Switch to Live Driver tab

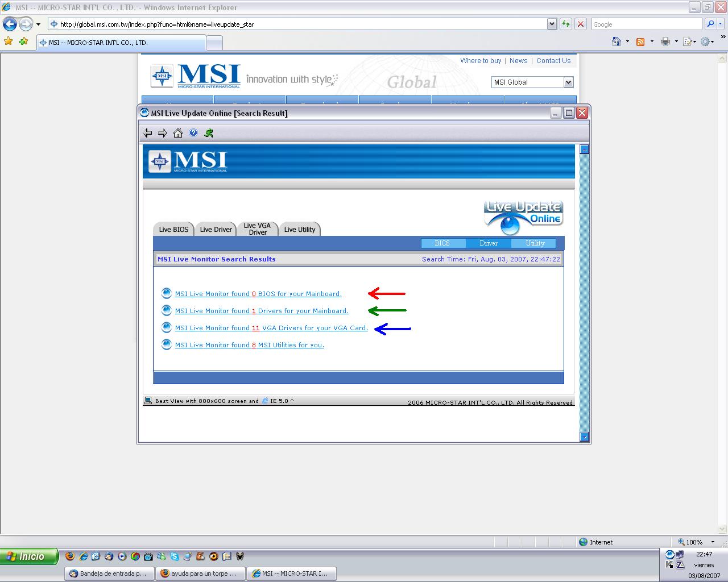216,229
